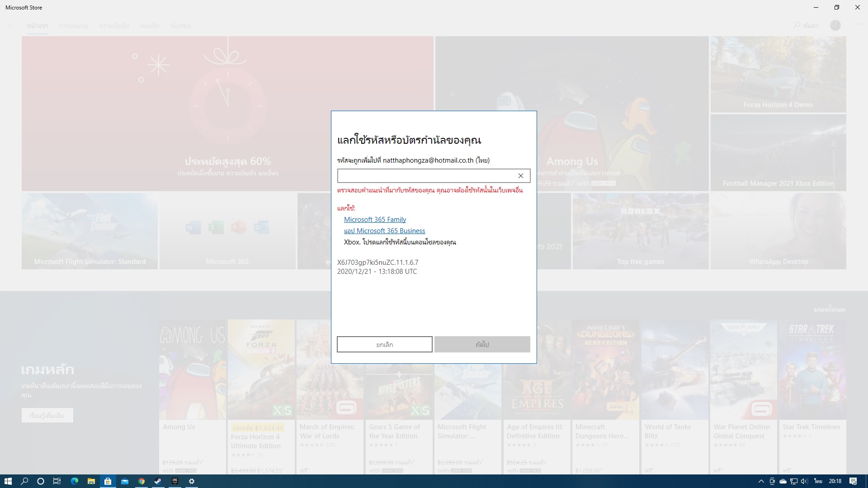Click the back arrow in the Store
Viewport: 868px width, 488px height.
point(11,26)
